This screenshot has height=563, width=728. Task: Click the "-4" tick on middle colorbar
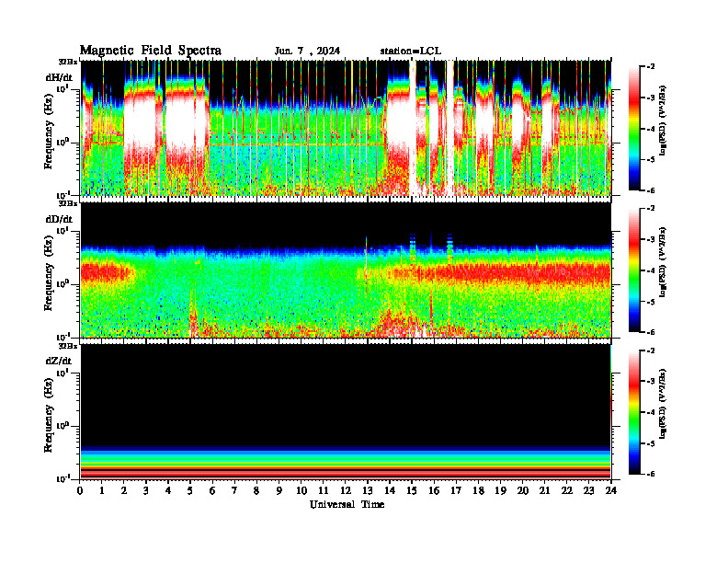click(x=651, y=270)
